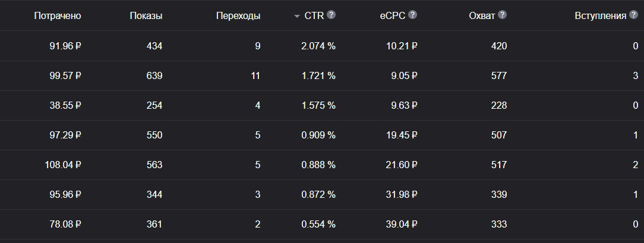This screenshot has width=644, height=243.
Task: Click the eCPC help question icon
Action: [x=413, y=15]
